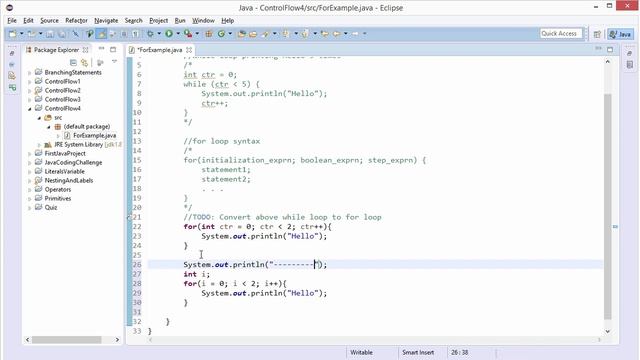Open the Run dropdown arrow
This screenshot has width=640, height=360.
click(178, 34)
